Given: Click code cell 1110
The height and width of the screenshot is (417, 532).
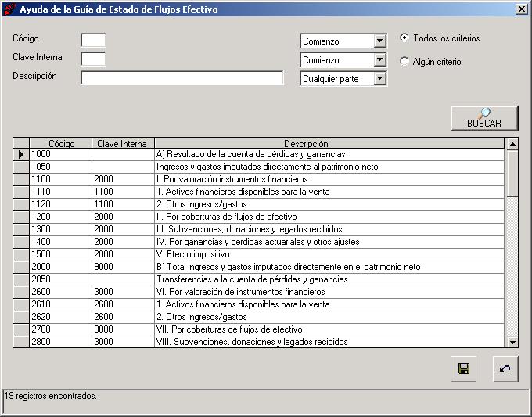Looking at the screenshot, I should [x=61, y=192].
